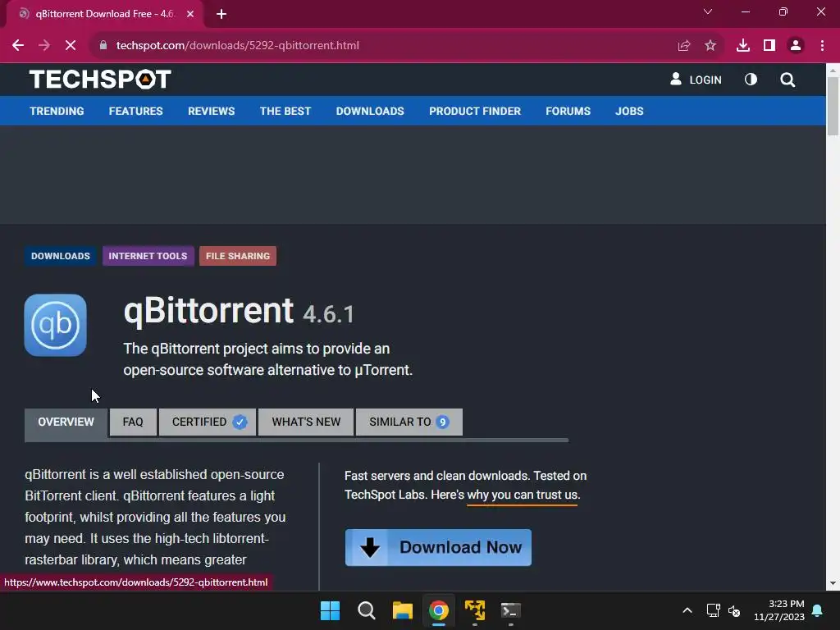The height and width of the screenshot is (630, 840).
Task: Open Chrome downloads tray icon
Action: 743,46
